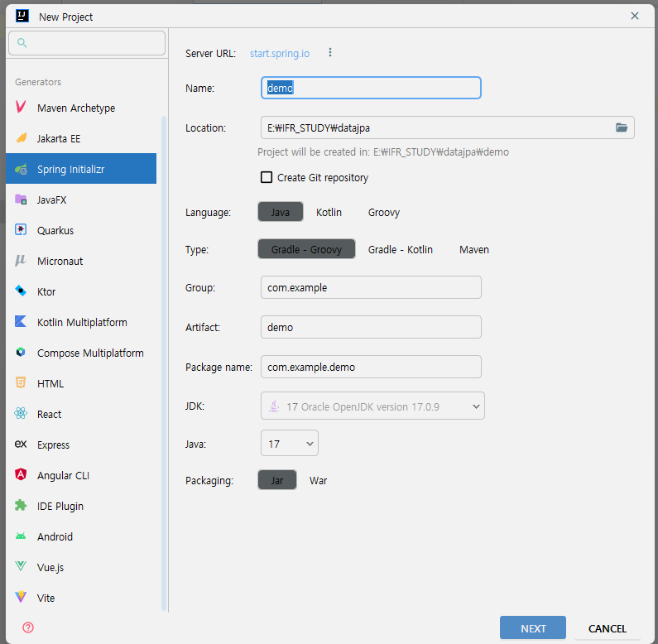Select the Vue.js generator entry

[81, 568]
